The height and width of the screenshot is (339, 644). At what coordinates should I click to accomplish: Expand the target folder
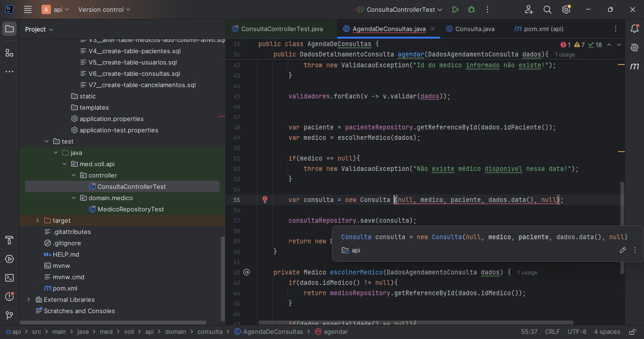pyautogui.click(x=38, y=220)
